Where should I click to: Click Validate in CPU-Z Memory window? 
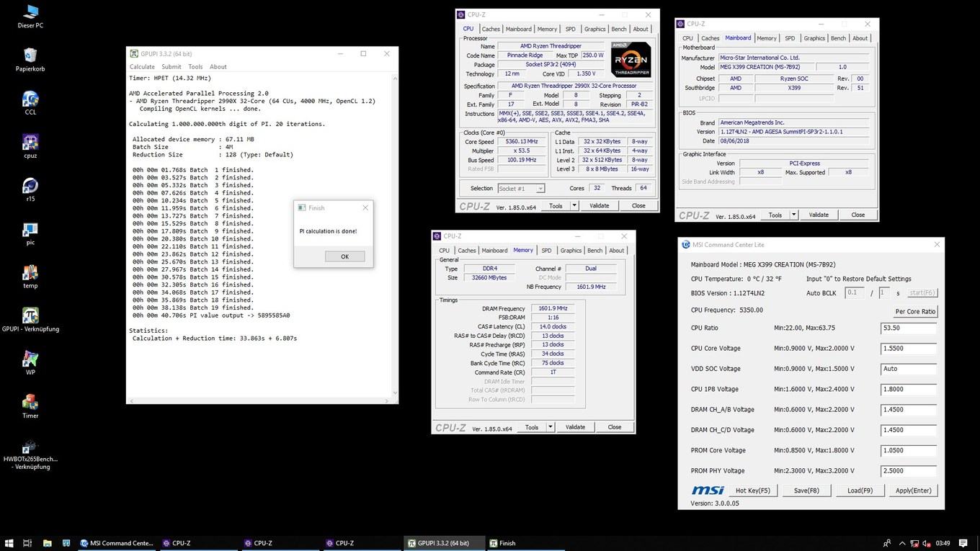[x=576, y=427]
